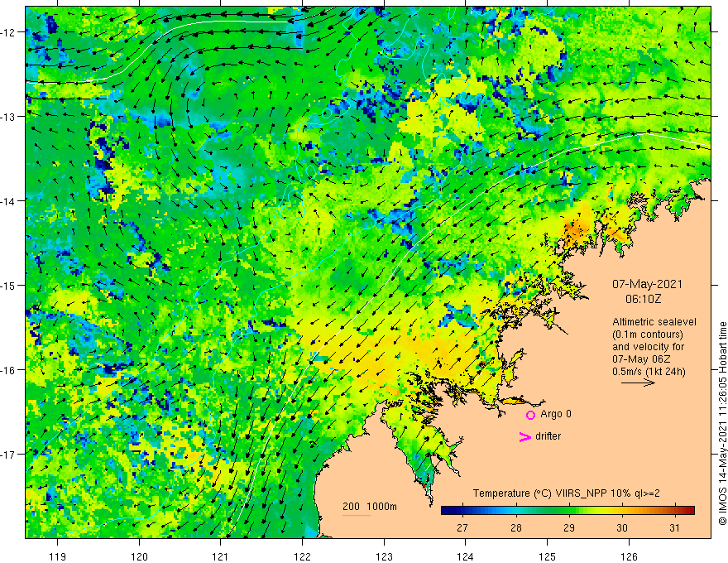Image resolution: width=728 pixels, height=563 pixels.
Task: Click longitude axis label 125
Action: pos(547,556)
